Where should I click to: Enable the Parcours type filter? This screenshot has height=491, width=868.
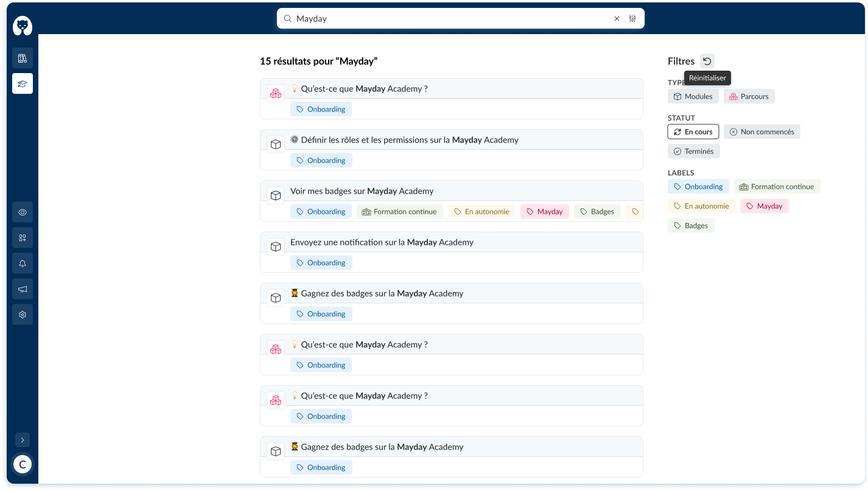pos(749,96)
